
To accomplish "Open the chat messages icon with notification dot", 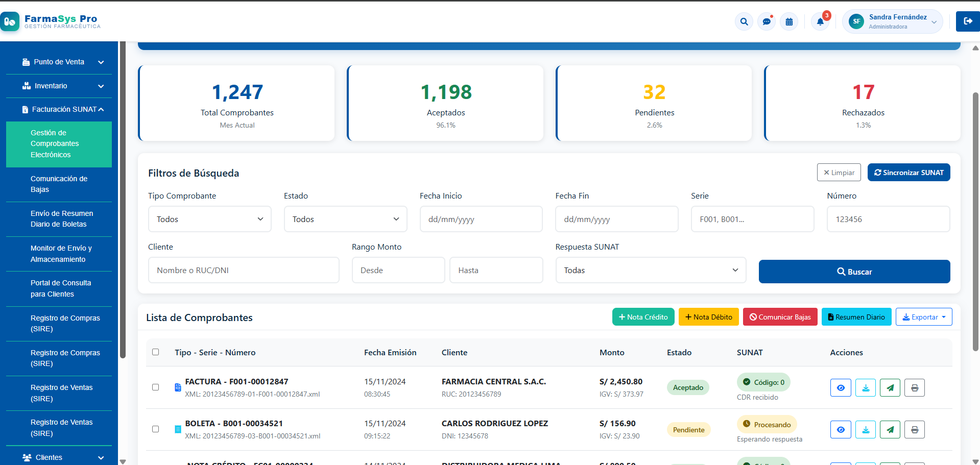I will click(x=766, y=21).
